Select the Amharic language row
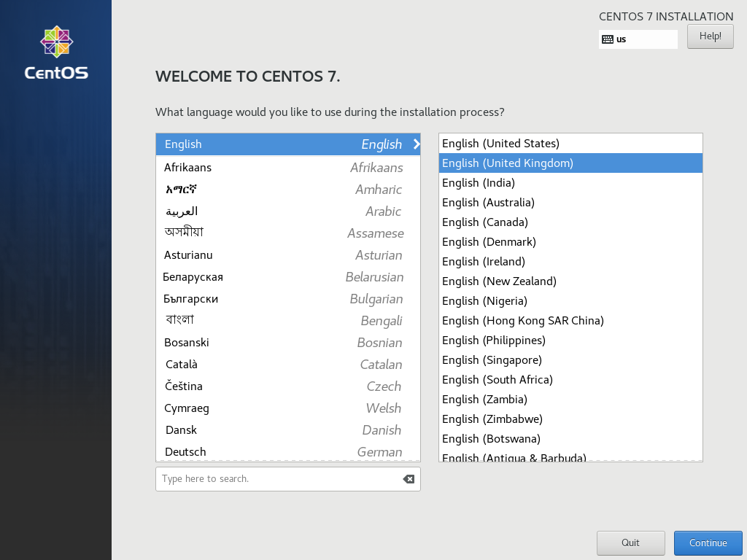 point(287,190)
